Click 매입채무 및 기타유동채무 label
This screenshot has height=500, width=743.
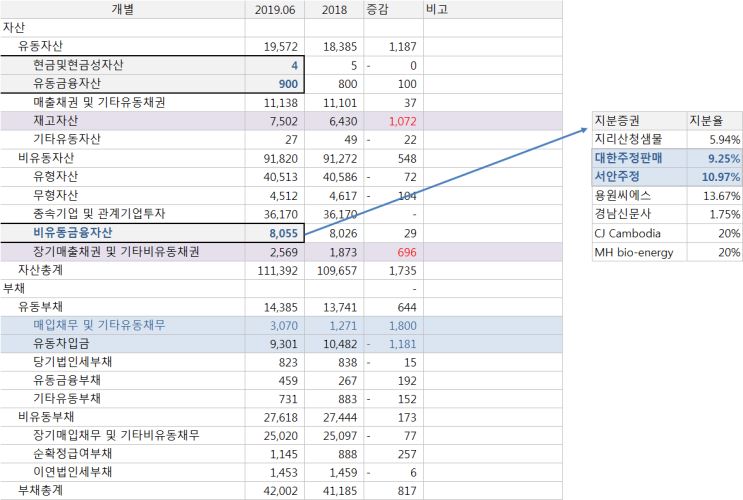(99, 326)
